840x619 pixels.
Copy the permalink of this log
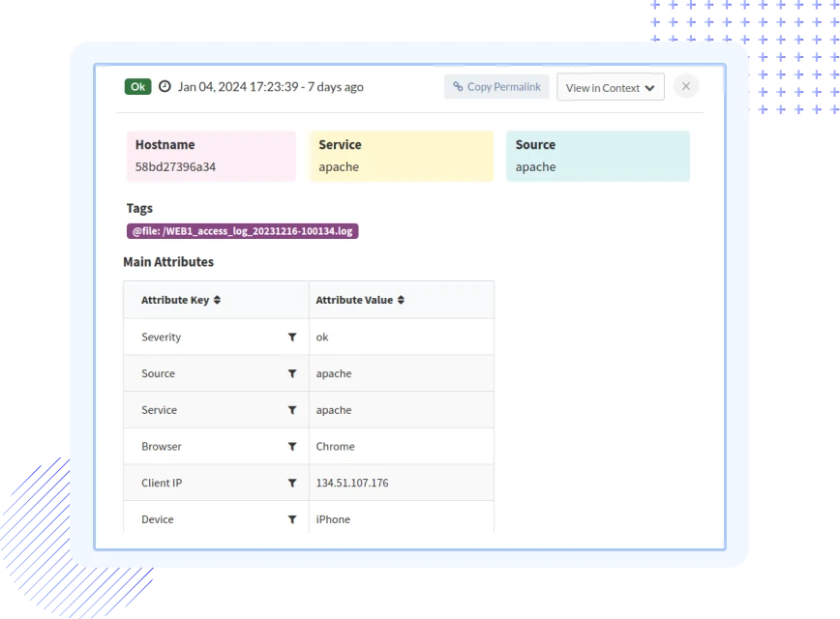pyautogui.click(x=496, y=87)
